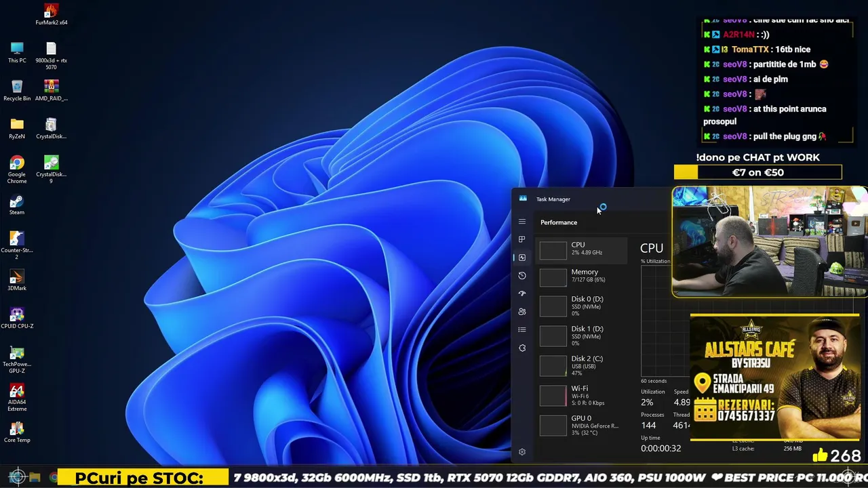Screen dimensions: 868x488
Task: Click the ALLSTARS CAFÉ banner
Action: 774,378
